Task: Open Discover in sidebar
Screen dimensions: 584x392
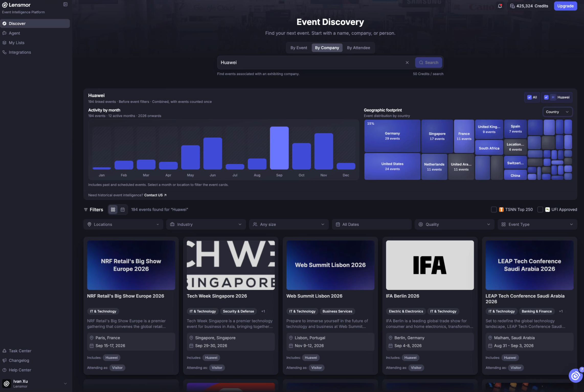Action: tap(35, 24)
